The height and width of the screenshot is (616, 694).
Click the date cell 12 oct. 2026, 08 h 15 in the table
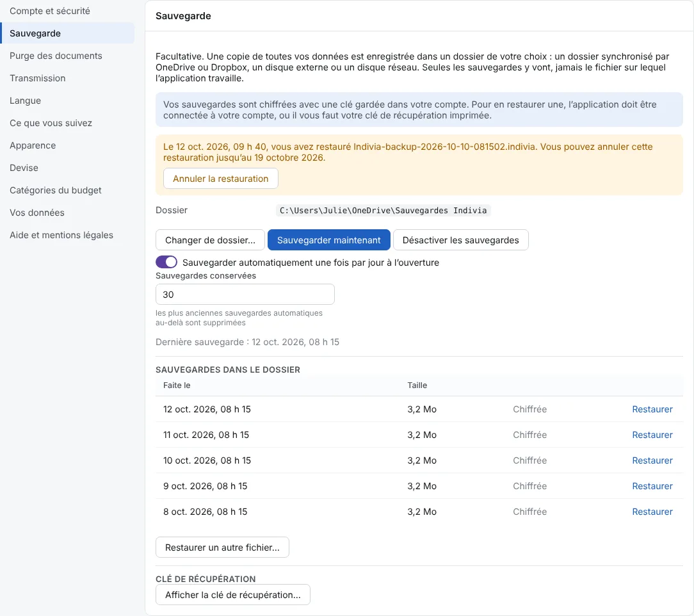click(x=207, y=409)
